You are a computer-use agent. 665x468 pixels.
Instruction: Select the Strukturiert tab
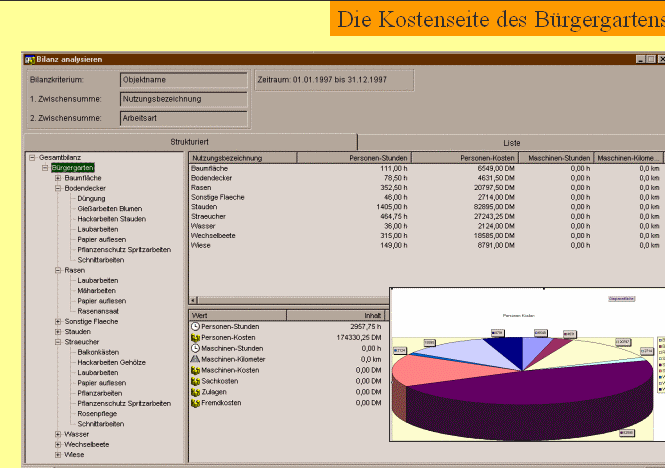tap(190, 143)
